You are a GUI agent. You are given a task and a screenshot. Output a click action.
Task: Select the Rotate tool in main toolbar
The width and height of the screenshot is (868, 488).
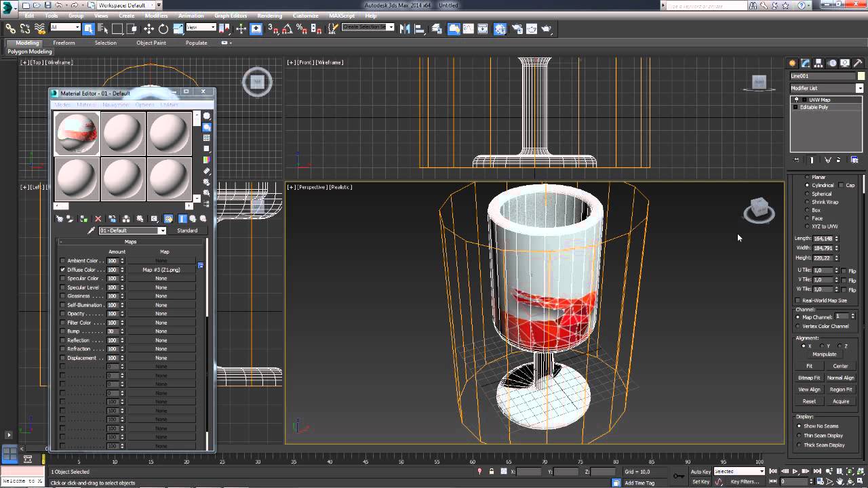(163, 28)
